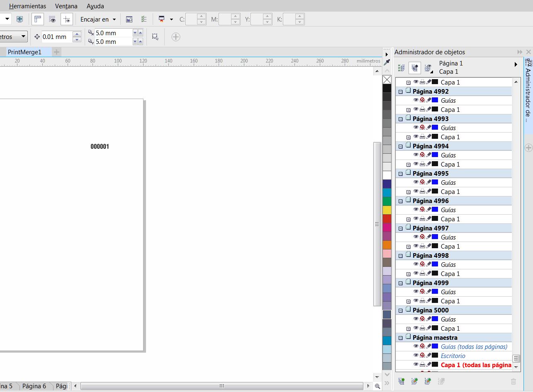Hide Guías (todas las páginas) layer
The width and height of the screenshot is (533, 392).
point(416,346)
